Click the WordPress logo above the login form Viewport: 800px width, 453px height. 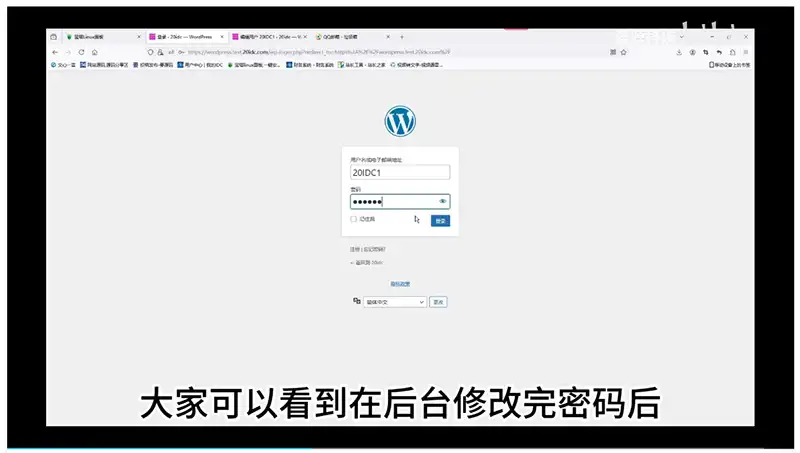400,121
